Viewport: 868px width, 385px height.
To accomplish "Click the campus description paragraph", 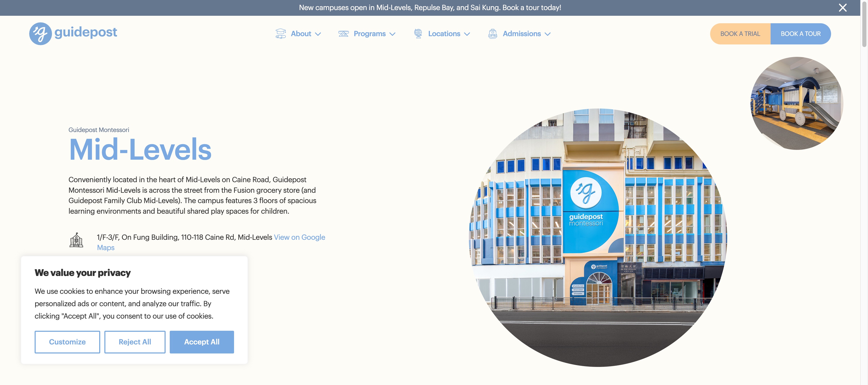I will click(192, 195).
